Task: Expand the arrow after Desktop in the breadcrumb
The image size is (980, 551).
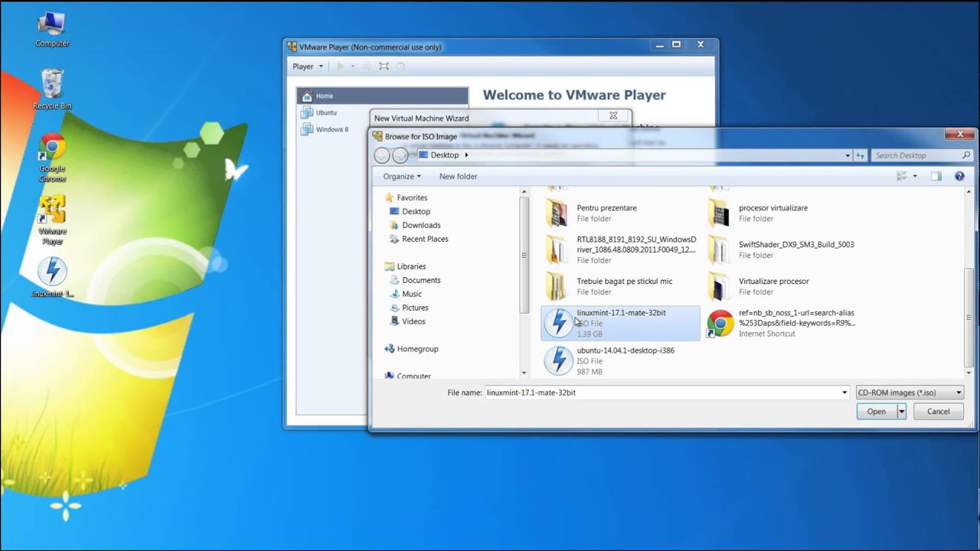Action: [466, 155]
